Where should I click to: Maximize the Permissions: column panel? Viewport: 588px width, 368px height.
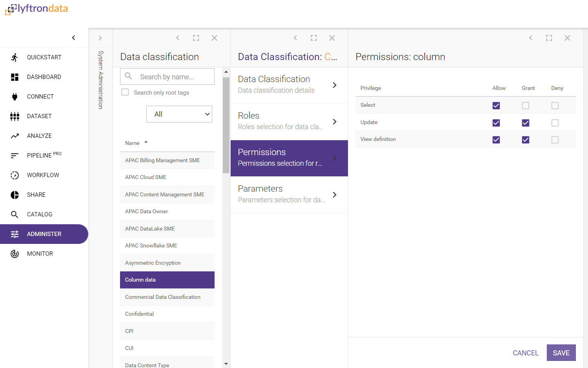point(549,38)
